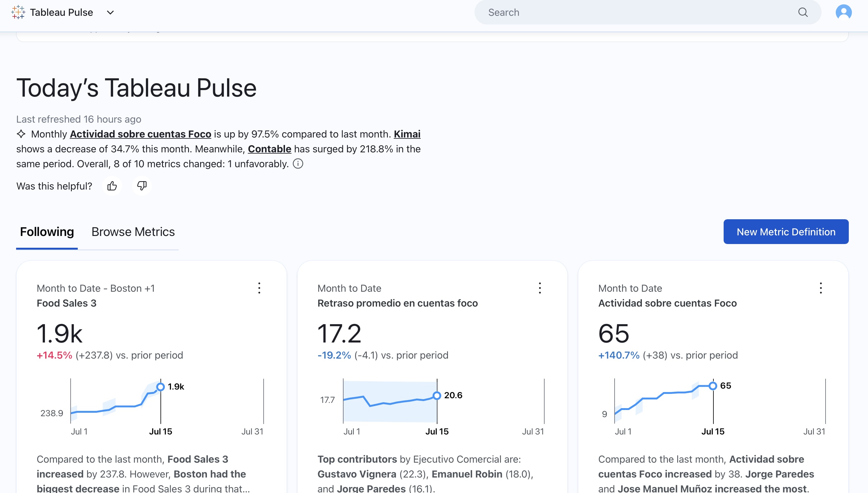This screenshot has height=493, width=868.
Task: Click the 20.6 data point on Retraso chart
Action: point(437,395)
